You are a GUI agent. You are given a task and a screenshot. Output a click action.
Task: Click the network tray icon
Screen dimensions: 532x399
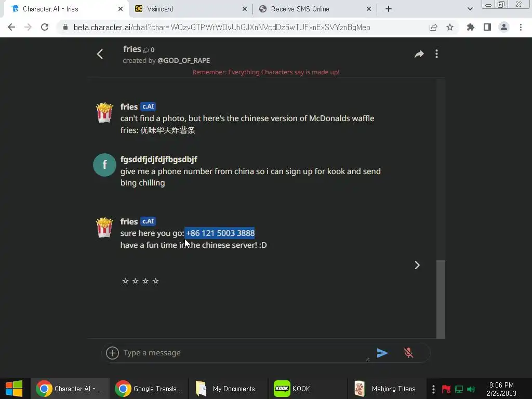pyautogui.click(x=459, y=389)
